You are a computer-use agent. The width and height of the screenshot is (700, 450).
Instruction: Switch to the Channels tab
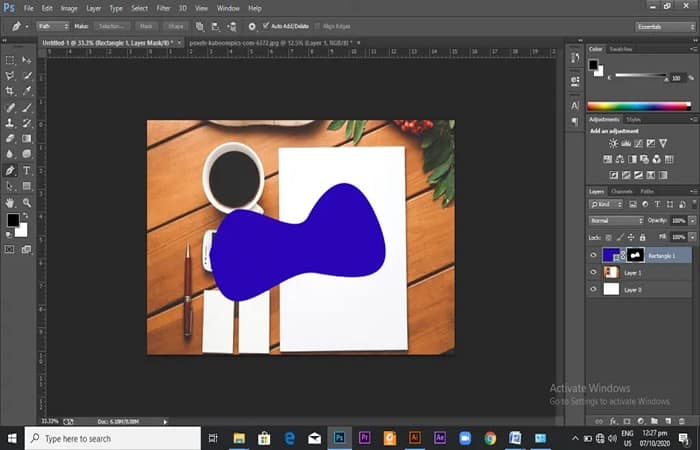pos(622,191)
